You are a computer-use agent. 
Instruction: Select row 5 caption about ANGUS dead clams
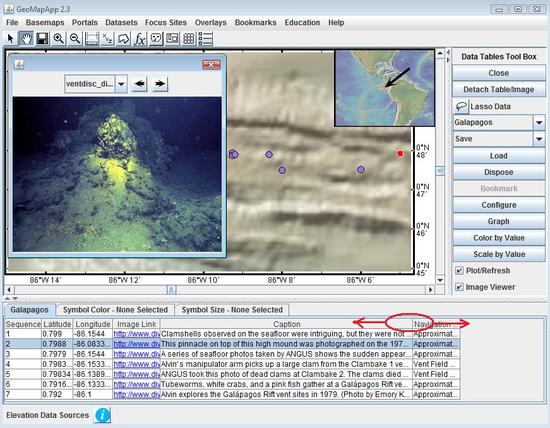click(287, 374)
